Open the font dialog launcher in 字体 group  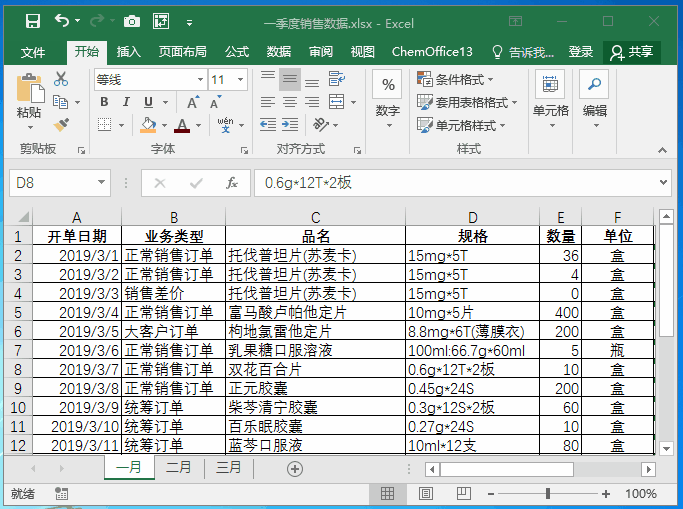(244, 151)
